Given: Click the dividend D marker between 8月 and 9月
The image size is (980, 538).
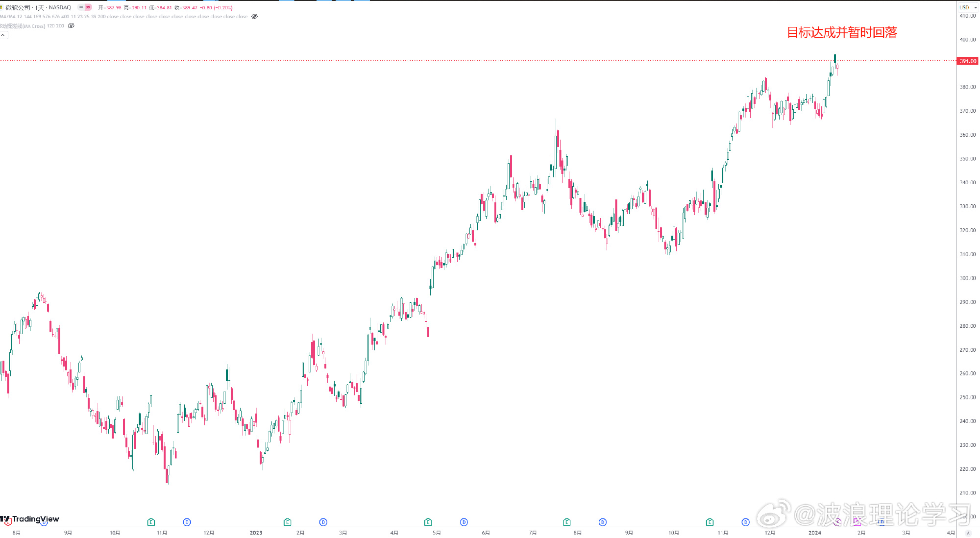Looking at the screenshot, I should pos(603,522).
